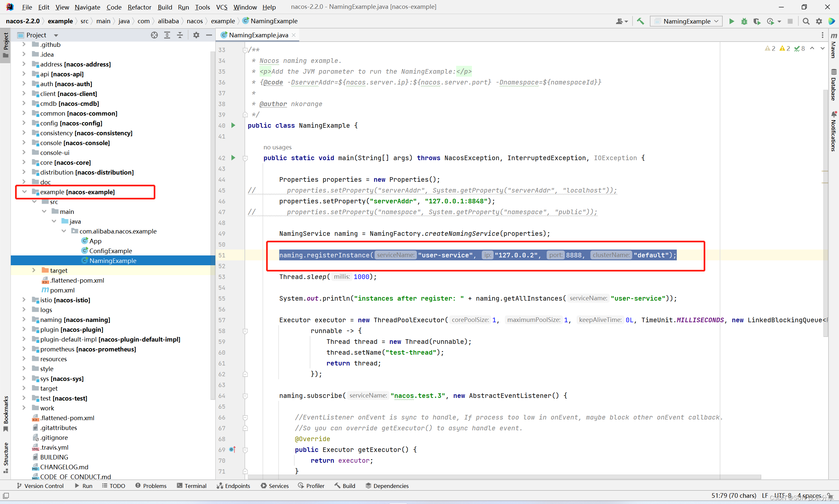Click run gutter icon beside main method
The width and height of the screenshot is (839, 504).
click(233, 158)
